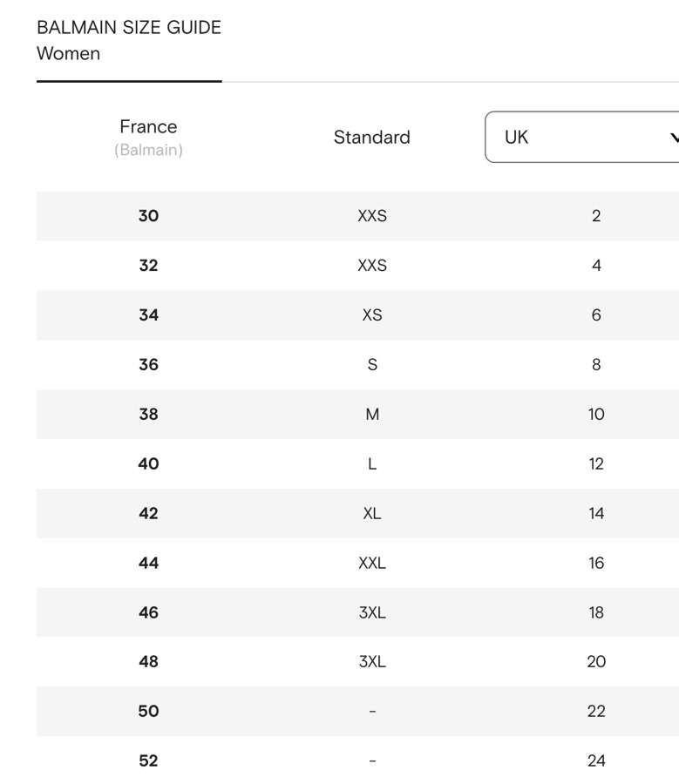Click the BALMAIN SIZE GUIDE heading
This screenshot has width=679, height=784.
(x=129, y=27)
